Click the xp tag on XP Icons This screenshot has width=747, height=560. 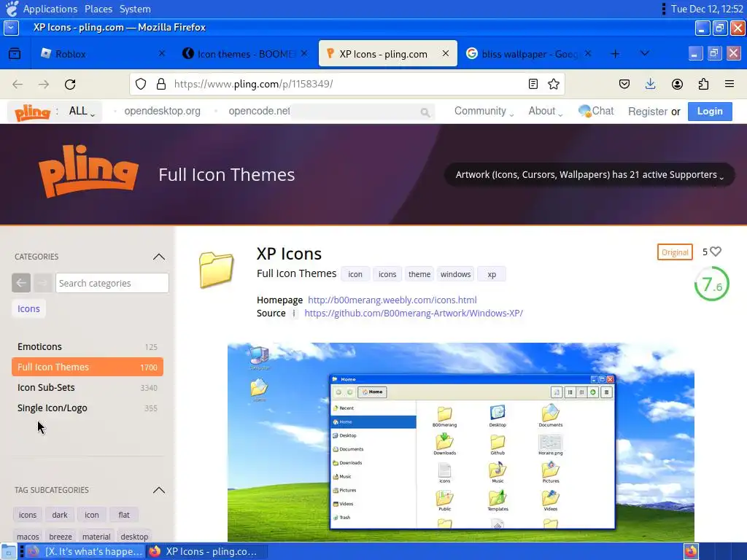pos(492,274)
